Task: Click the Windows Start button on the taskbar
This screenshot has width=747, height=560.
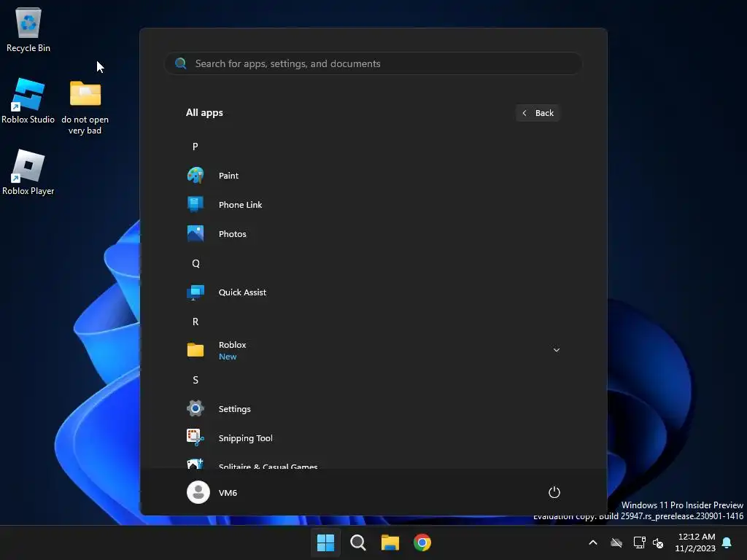Action: (326, 542)
